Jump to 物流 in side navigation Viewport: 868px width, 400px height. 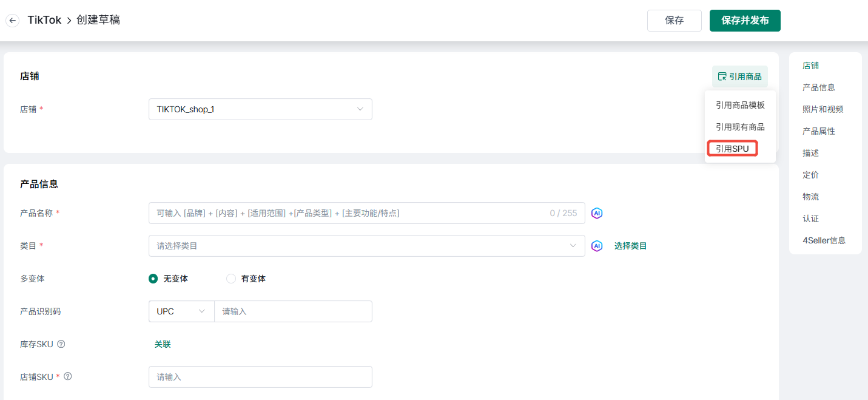pos(810,197)
